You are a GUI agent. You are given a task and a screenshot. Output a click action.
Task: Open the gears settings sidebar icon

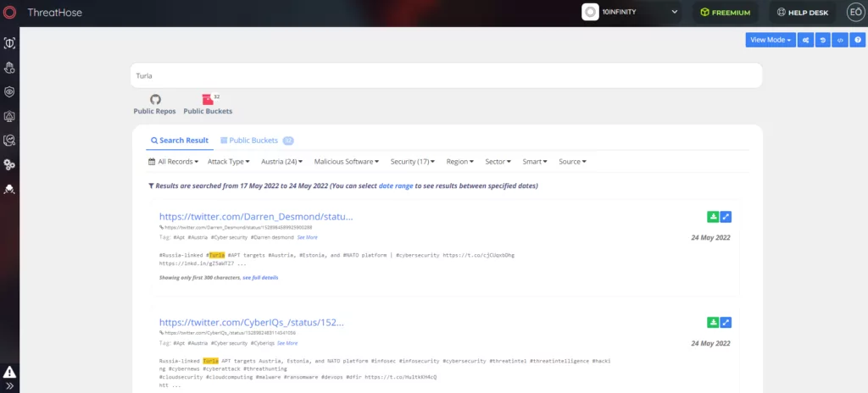[x=9, y=165]
